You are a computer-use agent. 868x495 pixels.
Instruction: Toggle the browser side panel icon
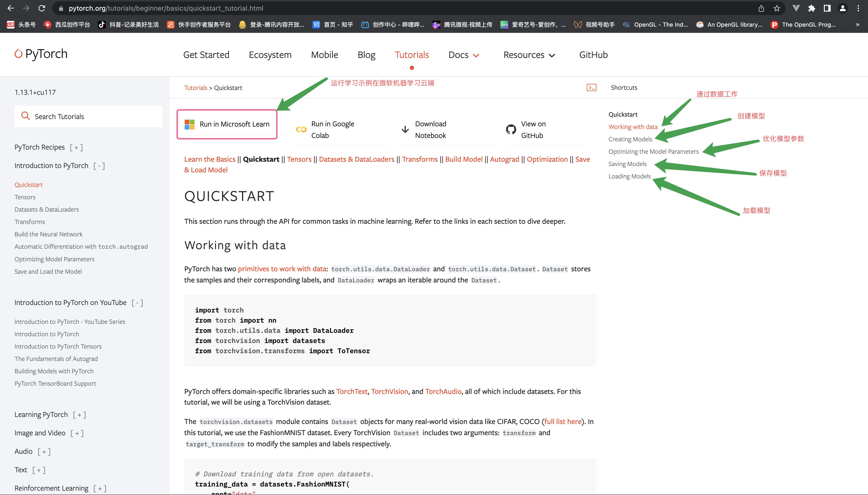[x=827, y=8]
